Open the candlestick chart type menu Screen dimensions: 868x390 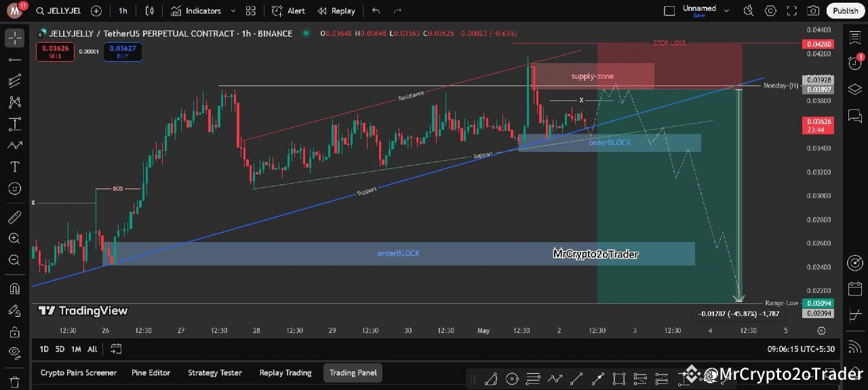click(x=149, y=11)
